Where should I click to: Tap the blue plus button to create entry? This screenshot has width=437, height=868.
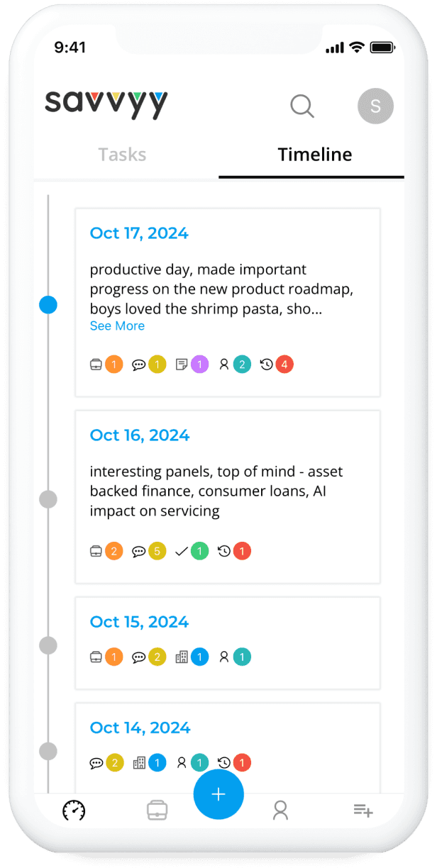218,794
